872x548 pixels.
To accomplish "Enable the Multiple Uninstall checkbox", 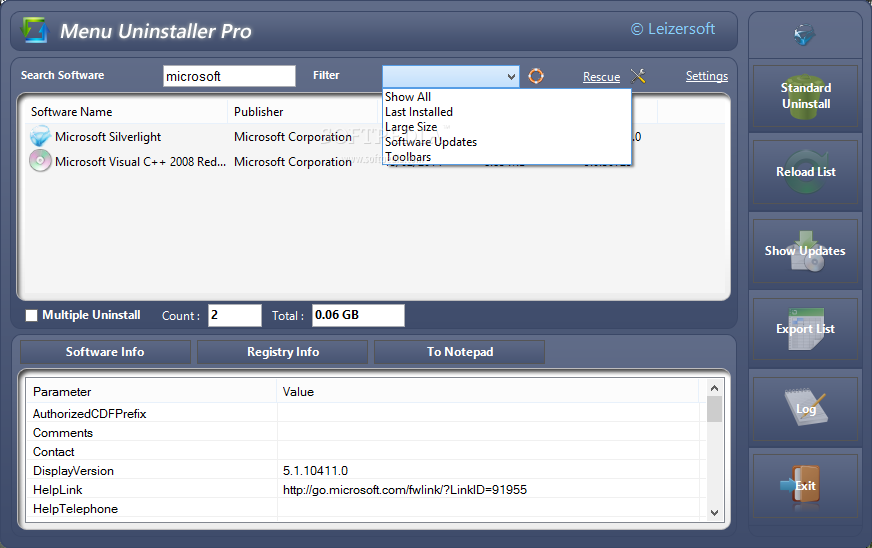I will (x=32, y=315).
